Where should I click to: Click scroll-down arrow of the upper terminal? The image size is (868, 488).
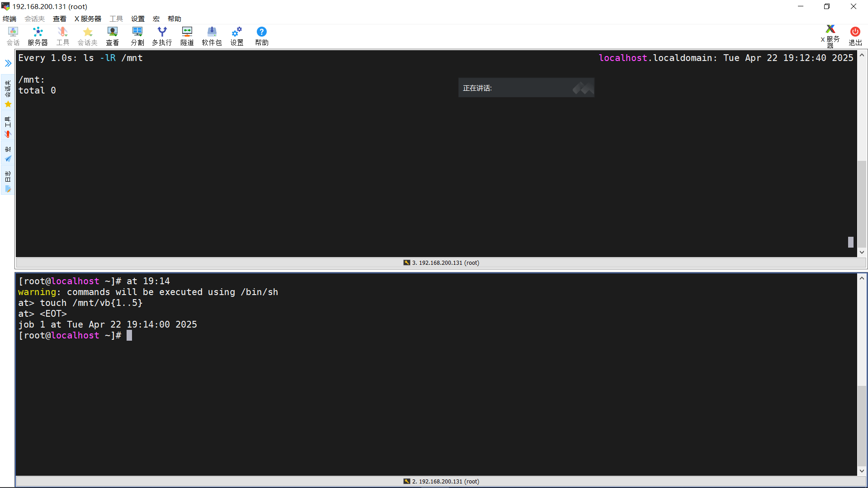tap(862, 252)
